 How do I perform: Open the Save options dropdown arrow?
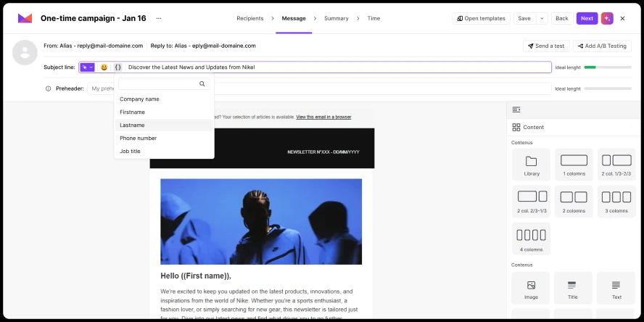542,18
